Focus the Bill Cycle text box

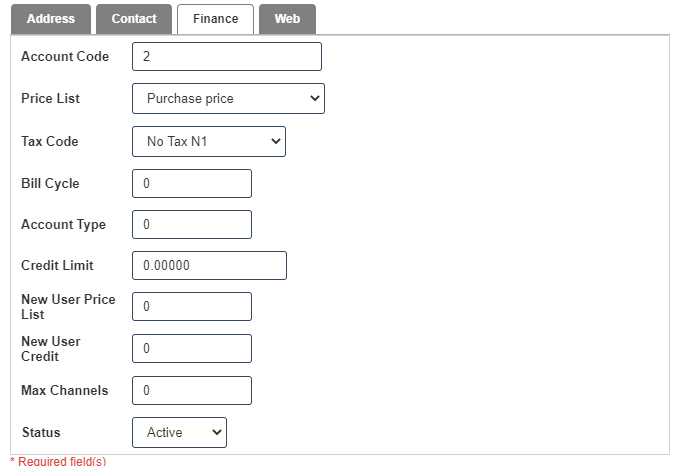(x=192, y=184)
